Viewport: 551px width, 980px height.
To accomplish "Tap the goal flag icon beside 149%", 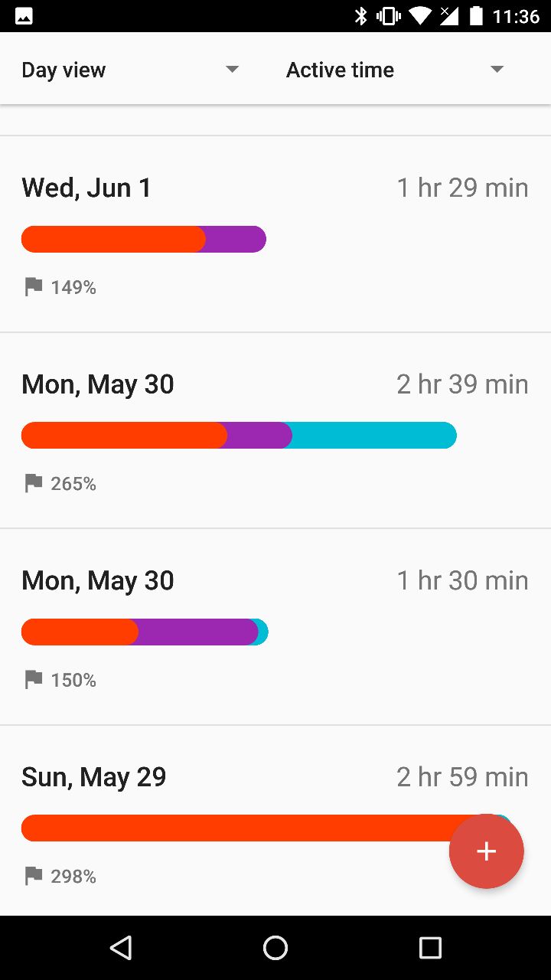I will coord(33,287).
